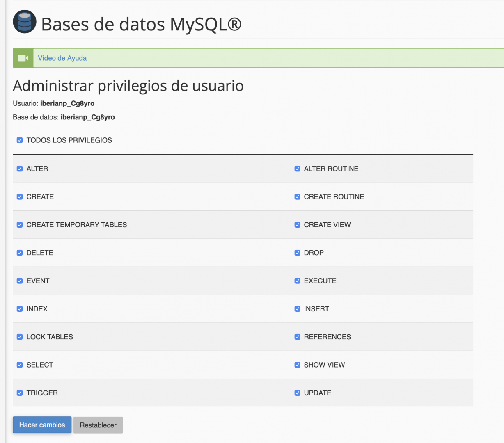Open the Vídeo de Ayuda link
Viewport: 504px width, 443px height.
coord(62,58)
